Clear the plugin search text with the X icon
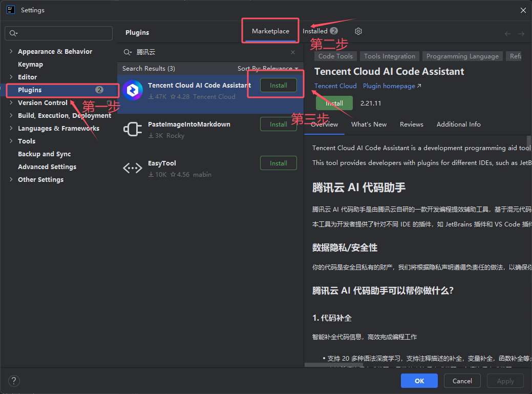This screenshot has height=394, width=532. pos(293,52)
